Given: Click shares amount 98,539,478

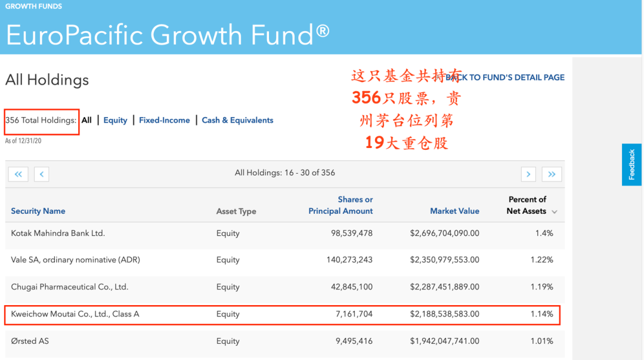Looking at the screenshot, I should (352, 233).
